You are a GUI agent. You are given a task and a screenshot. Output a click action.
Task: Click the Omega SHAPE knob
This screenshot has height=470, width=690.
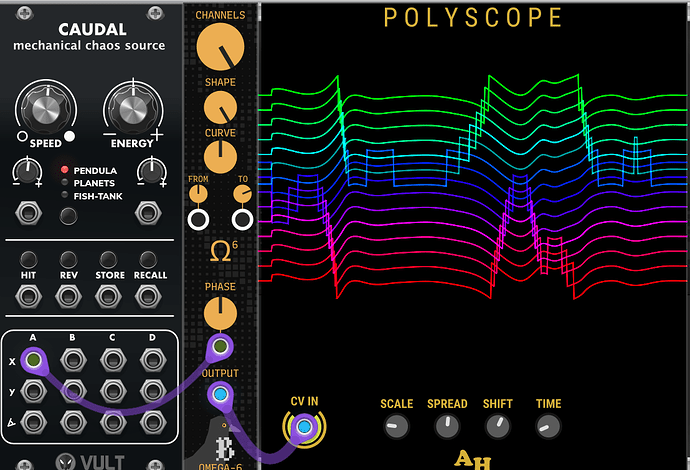pos(220,107)
